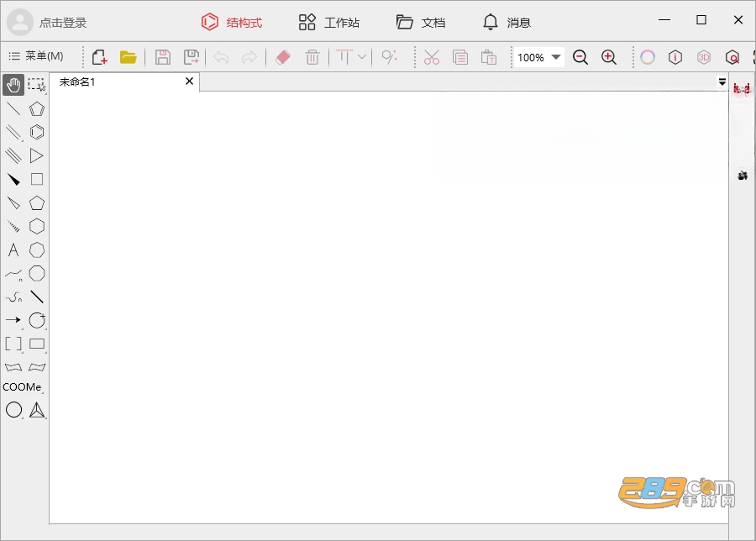
Task: Select the cyclobutane square ring
Action: tap(37, 180)
